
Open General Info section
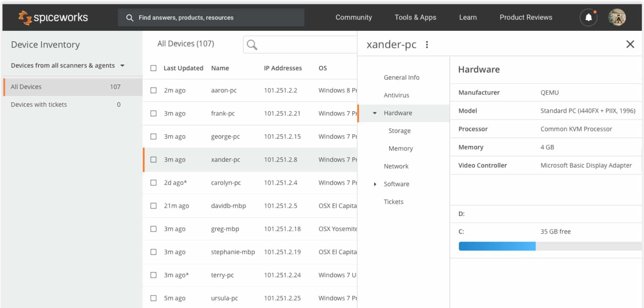click(x=401, y=77)
